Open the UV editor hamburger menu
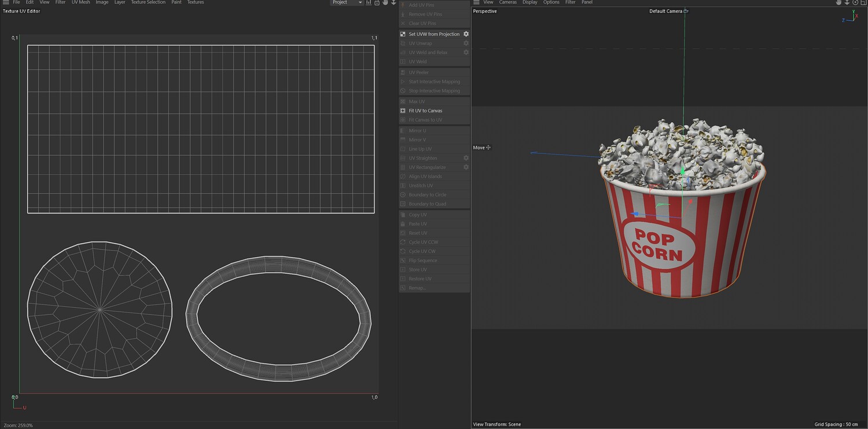Viewport: 868px width, 429px height. pyautogui.click(x=6, y=2)
